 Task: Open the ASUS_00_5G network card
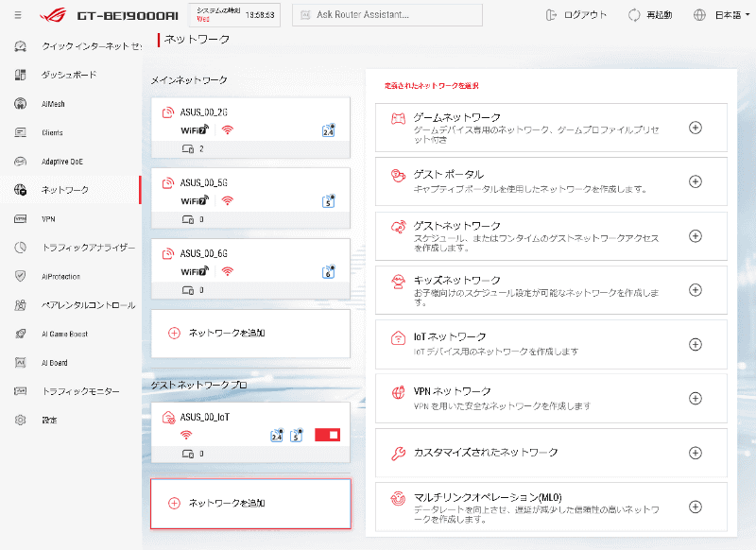point(250,198)
